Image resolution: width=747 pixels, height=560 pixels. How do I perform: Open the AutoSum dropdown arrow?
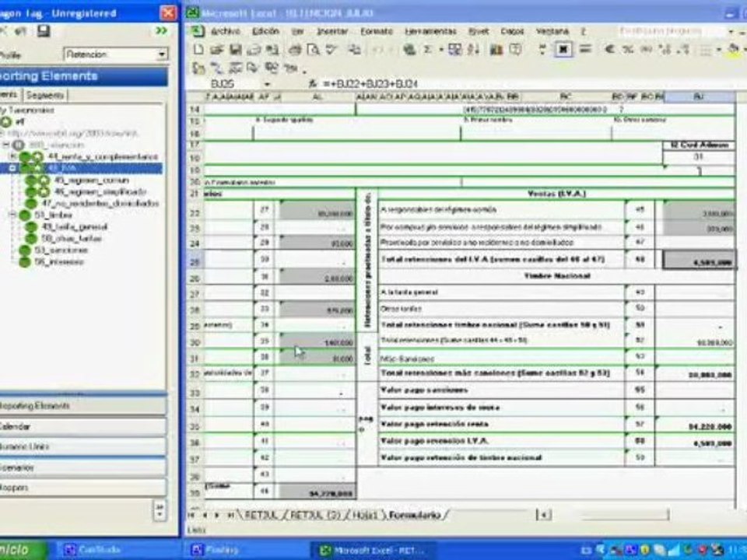click(x=440, y=50)
